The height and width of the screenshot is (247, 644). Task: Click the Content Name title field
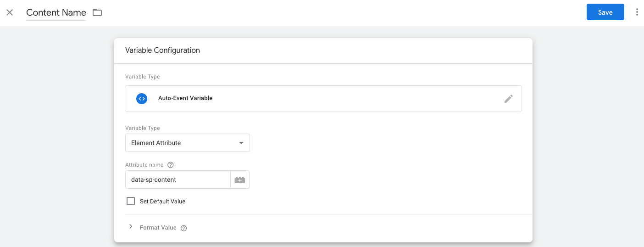(56, 12)
